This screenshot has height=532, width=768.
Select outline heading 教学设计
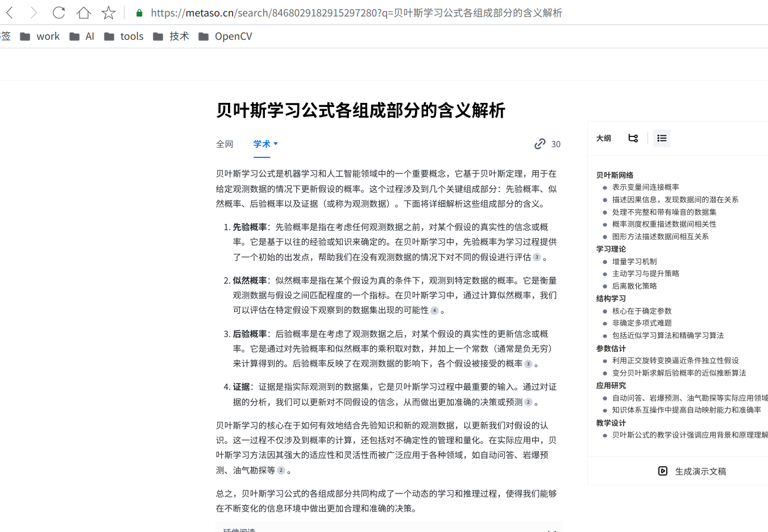(x=611, y=423)
